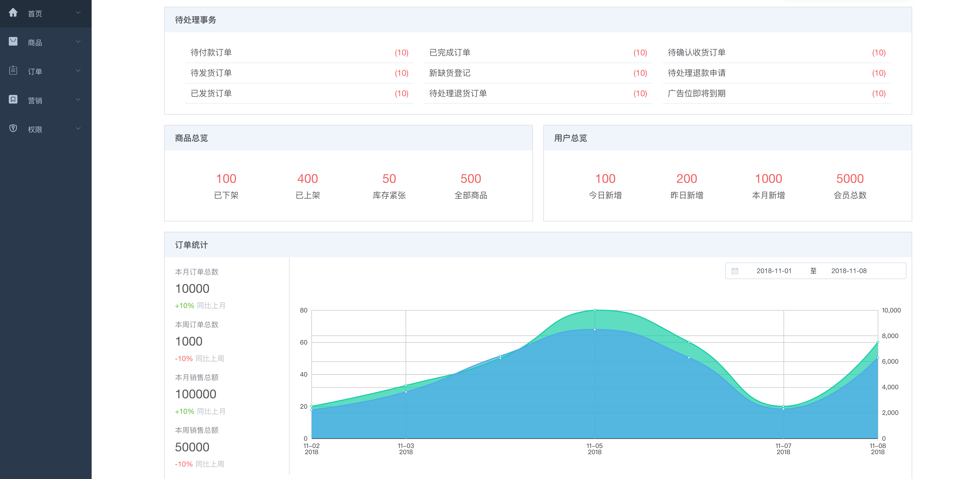Viewport: 980px width, 479px height.
Task: Open 待处理退款申请 pending item
Action: (x=777, y=73)
